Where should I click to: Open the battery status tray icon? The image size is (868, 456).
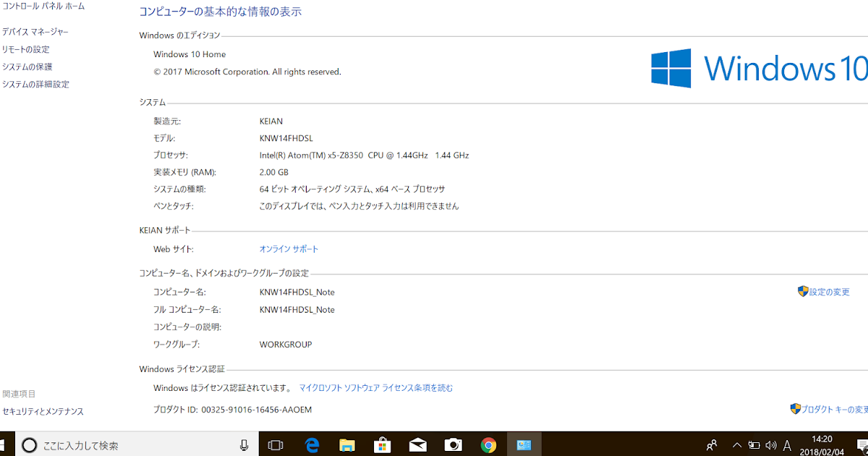pyautogui.click(x=754, y=445)
